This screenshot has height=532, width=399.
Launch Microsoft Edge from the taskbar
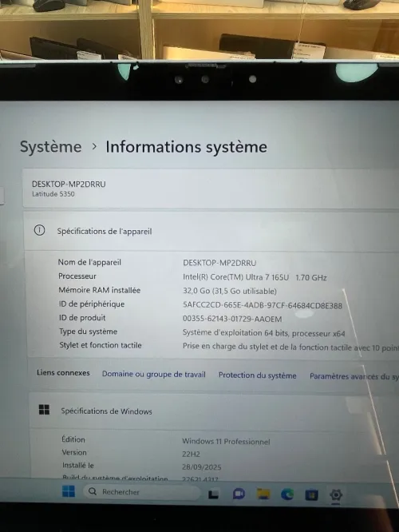287,494
